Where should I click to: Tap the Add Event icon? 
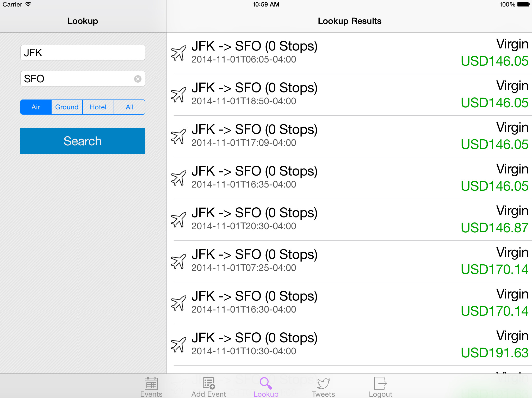tap(208, 387)
